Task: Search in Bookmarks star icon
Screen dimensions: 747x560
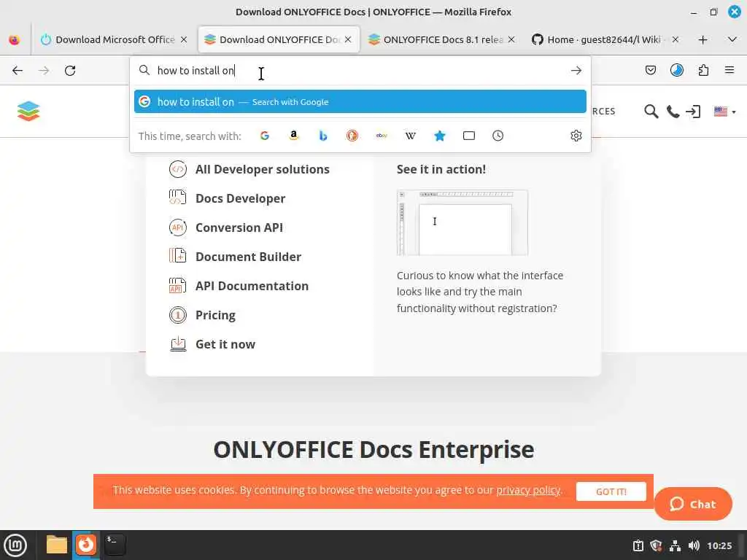Action: [x=440, y=136]
